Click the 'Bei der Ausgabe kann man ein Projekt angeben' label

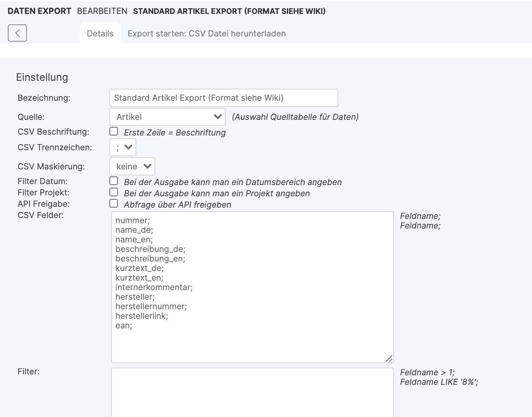click(217, 193)
